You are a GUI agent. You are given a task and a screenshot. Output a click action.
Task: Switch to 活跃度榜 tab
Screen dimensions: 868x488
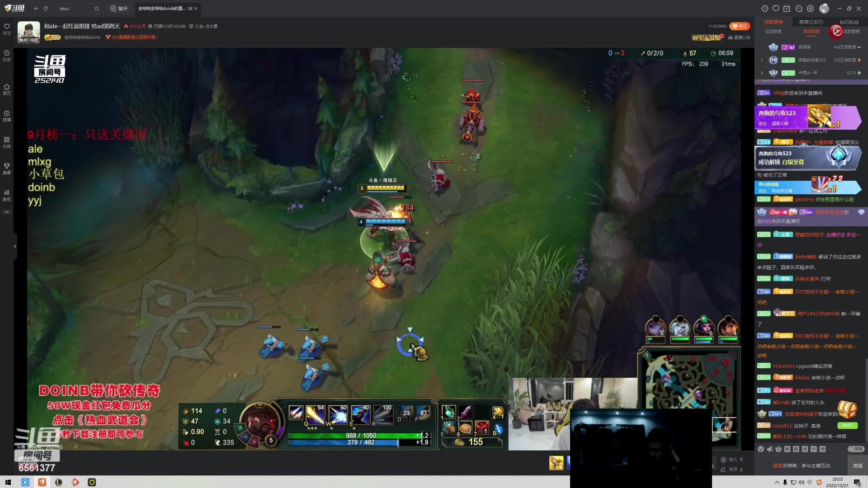point(773,22)
